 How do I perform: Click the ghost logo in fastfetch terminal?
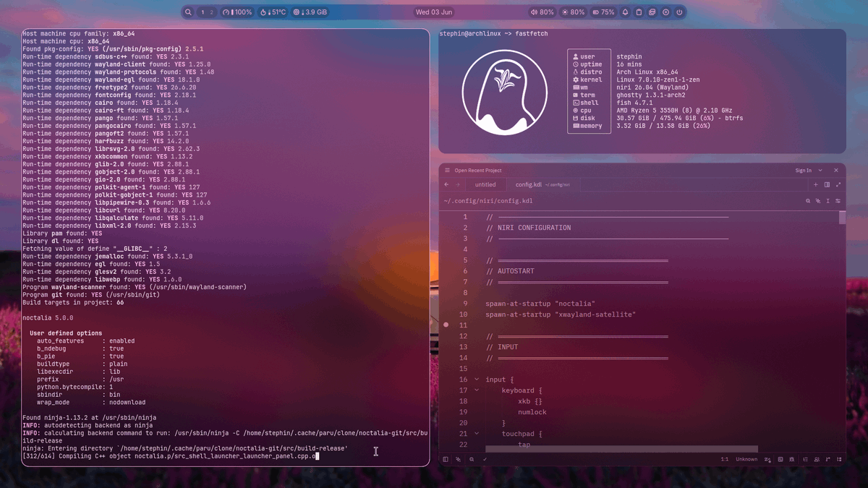coord(505,92)
